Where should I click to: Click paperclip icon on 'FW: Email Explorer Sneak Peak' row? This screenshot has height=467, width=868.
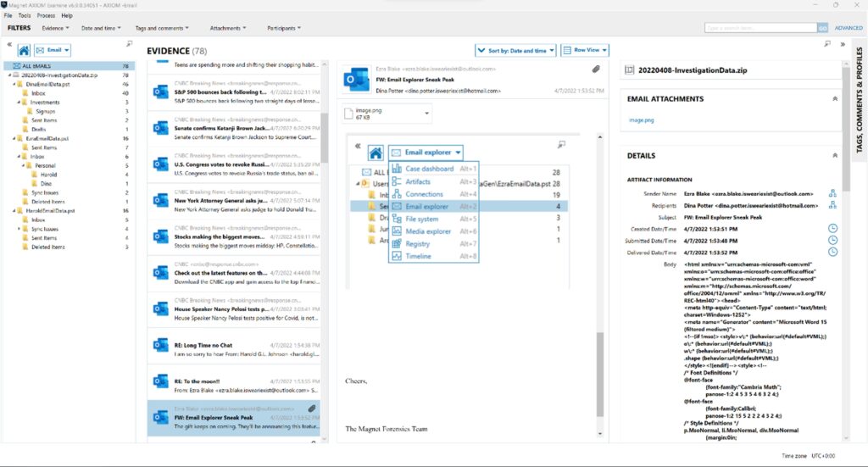(x=312, y=409)
